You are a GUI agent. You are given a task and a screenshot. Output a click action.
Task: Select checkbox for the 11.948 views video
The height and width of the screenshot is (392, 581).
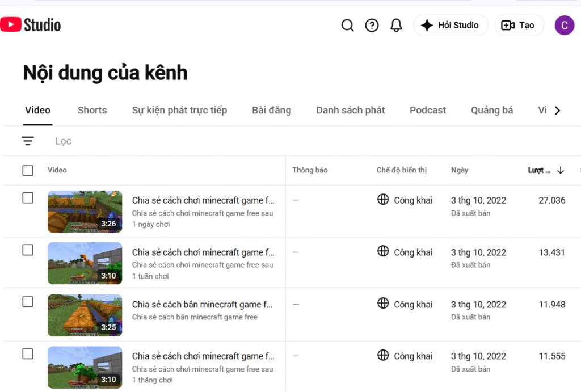pos(28,302)
